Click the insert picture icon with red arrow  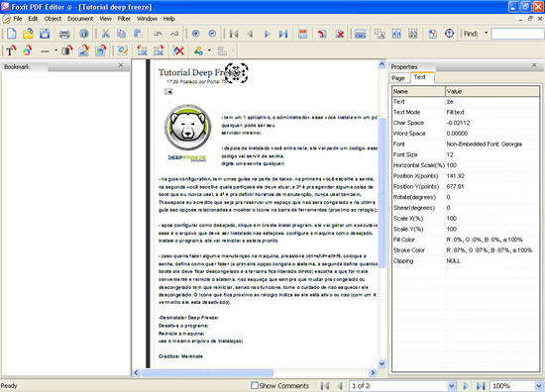coord(101,51)
